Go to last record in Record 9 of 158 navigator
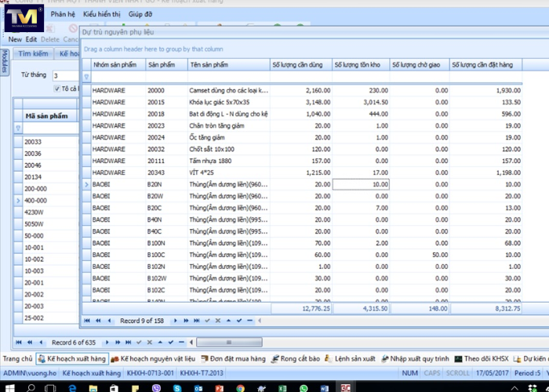Viewport: 549px width, 392px height. (197, 321)
